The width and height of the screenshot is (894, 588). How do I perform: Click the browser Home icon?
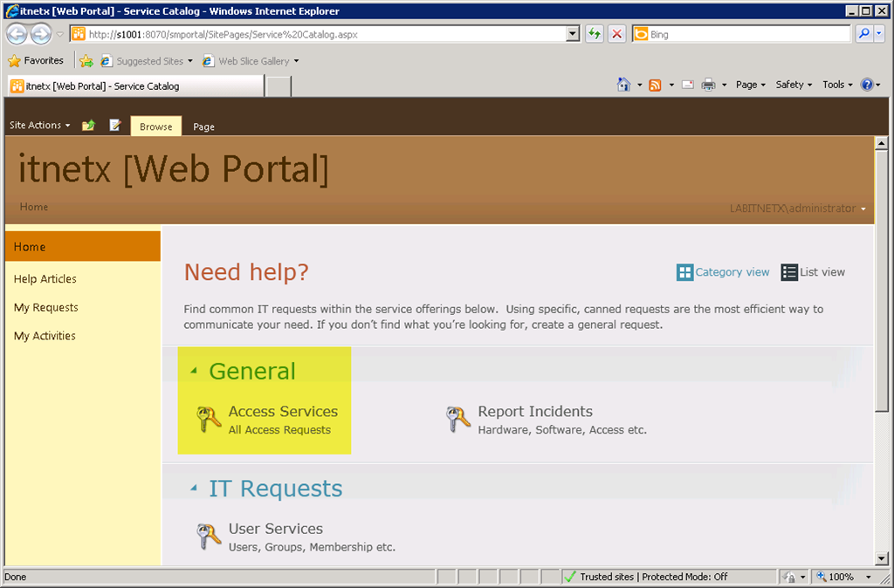(x=623, y=85)
